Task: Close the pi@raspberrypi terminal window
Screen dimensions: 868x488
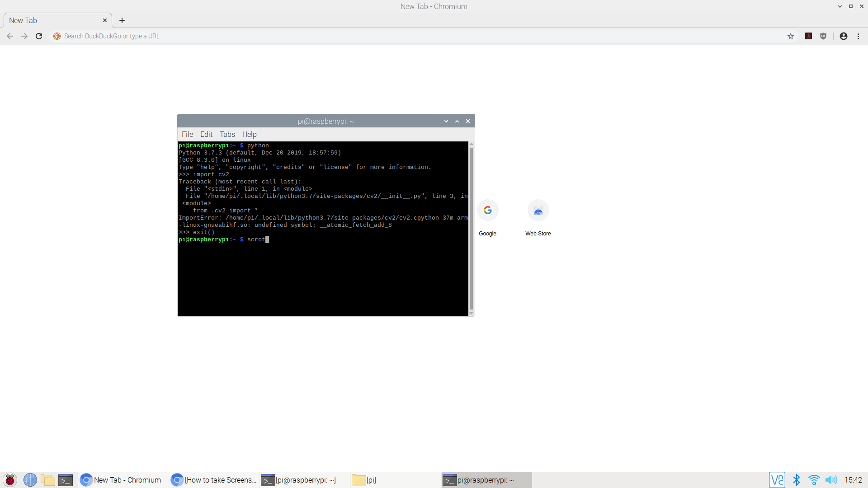Action: pos(468,121)
